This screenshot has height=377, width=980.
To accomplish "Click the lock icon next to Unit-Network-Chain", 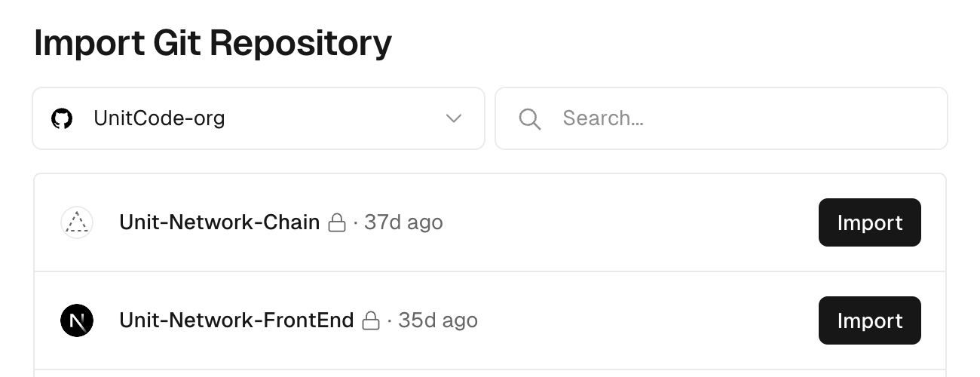I will tap(337, 223).
